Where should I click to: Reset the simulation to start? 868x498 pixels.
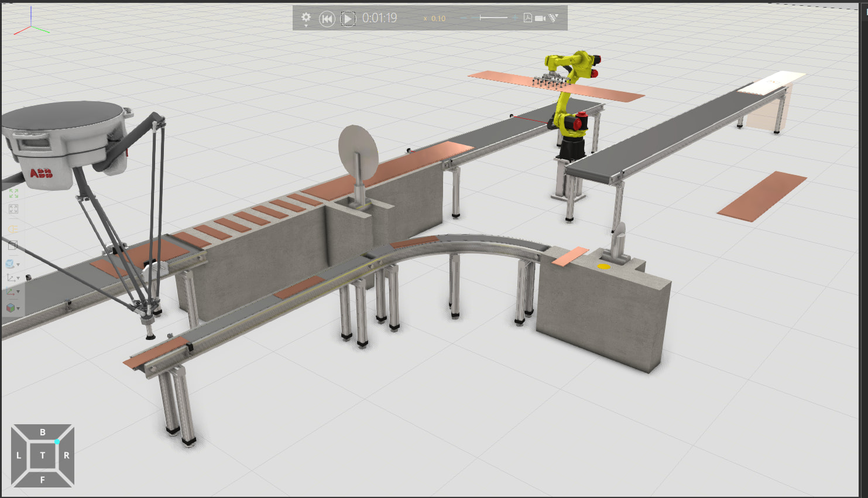(x=327, y=19)
